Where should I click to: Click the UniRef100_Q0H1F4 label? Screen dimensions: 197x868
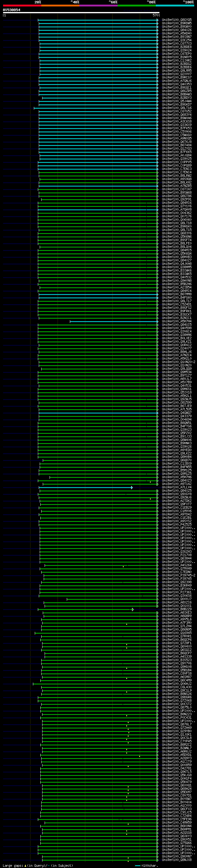(176, 778)
